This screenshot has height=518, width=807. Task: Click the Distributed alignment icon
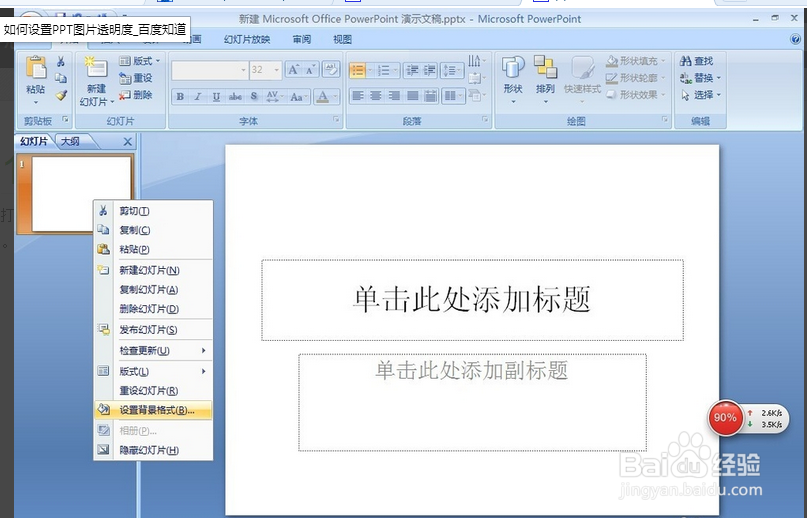coord(431,96)
